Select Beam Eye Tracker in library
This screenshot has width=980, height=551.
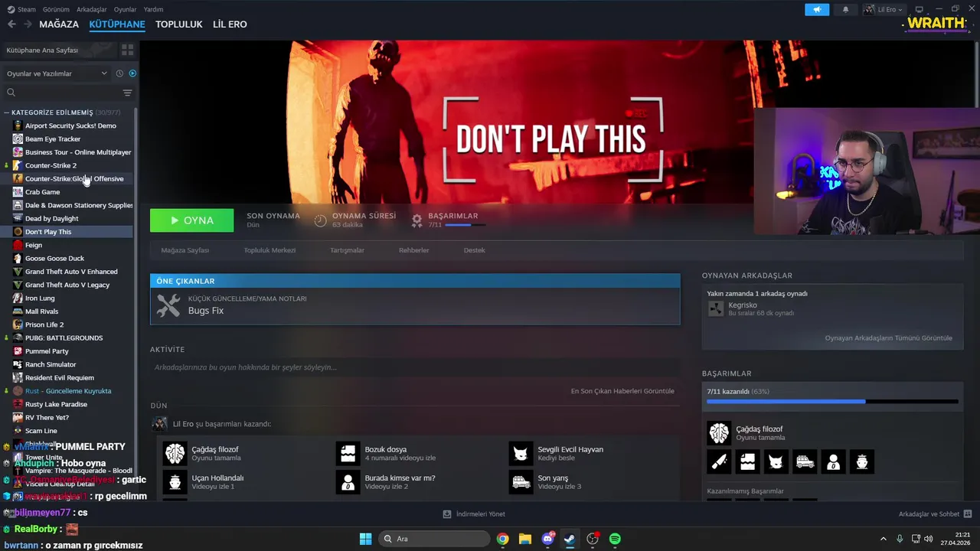click(53, 139)
